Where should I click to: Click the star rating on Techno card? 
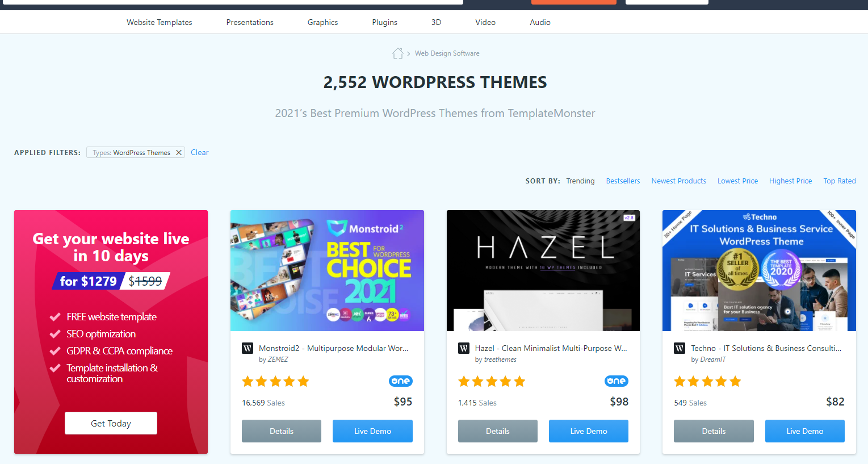[x=707, y=382]
